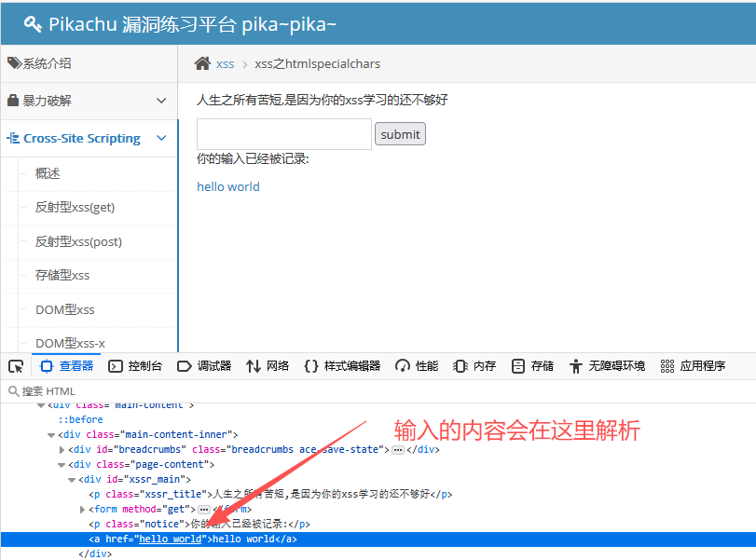Viewport: 756px width, 560px height.
Task: Click the hello world link on page
Action: [x=228, y=187]
